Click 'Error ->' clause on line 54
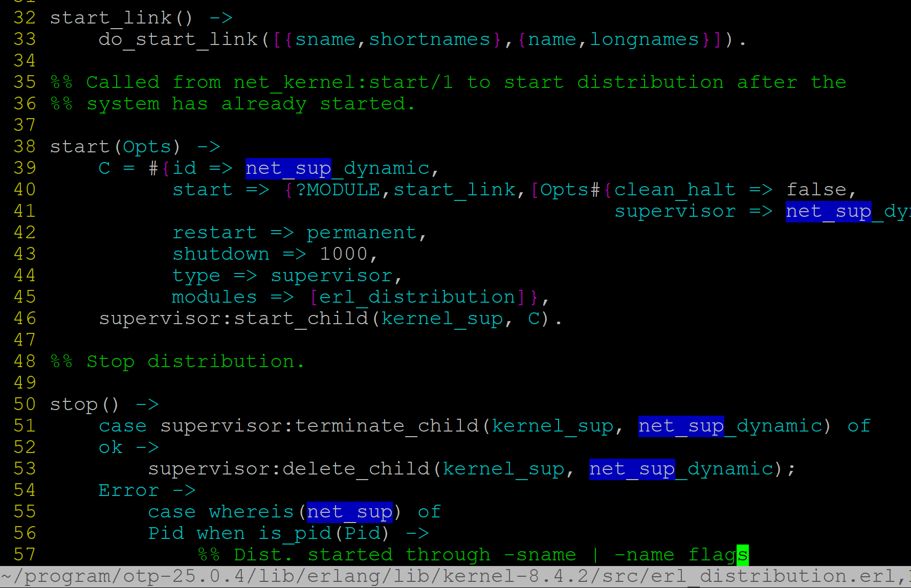 [x=147, y=490]
